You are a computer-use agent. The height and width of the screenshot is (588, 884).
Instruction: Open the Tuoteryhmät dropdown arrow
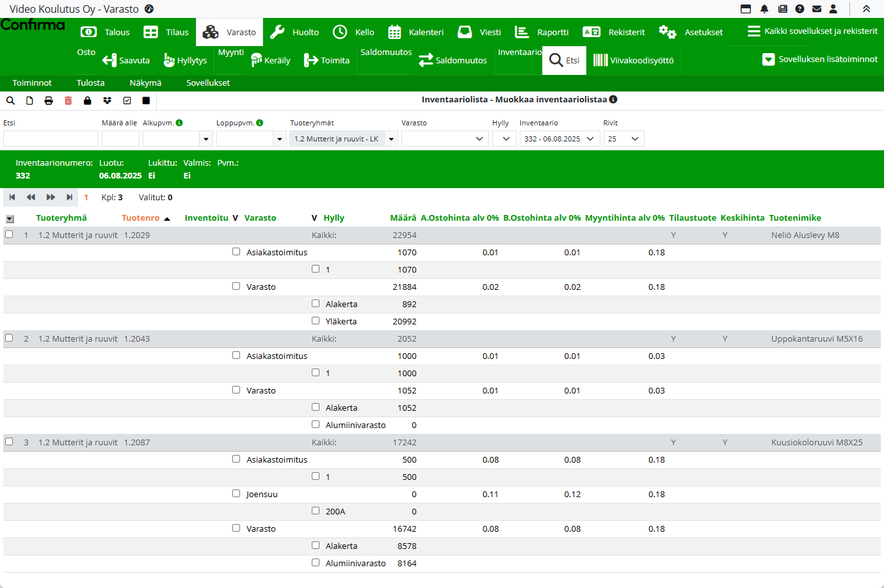391,139
